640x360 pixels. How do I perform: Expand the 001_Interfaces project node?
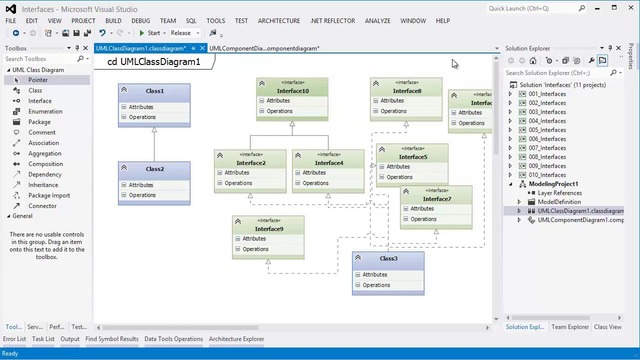[510, 94]
